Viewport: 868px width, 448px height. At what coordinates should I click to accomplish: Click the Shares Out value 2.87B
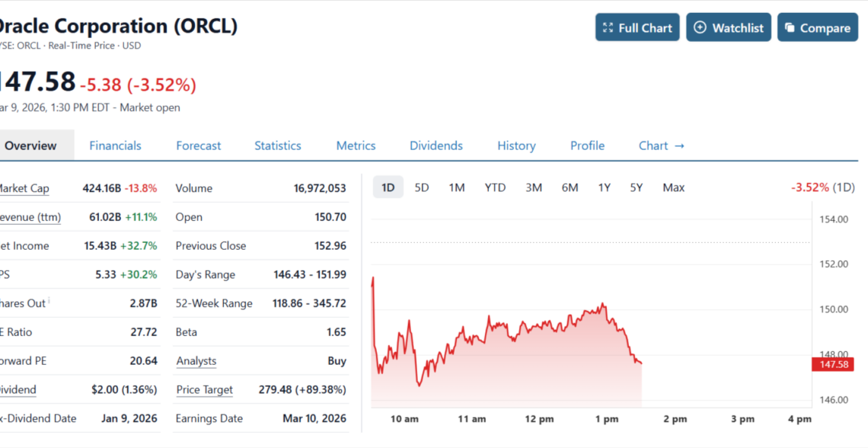(x=143, y=303)
